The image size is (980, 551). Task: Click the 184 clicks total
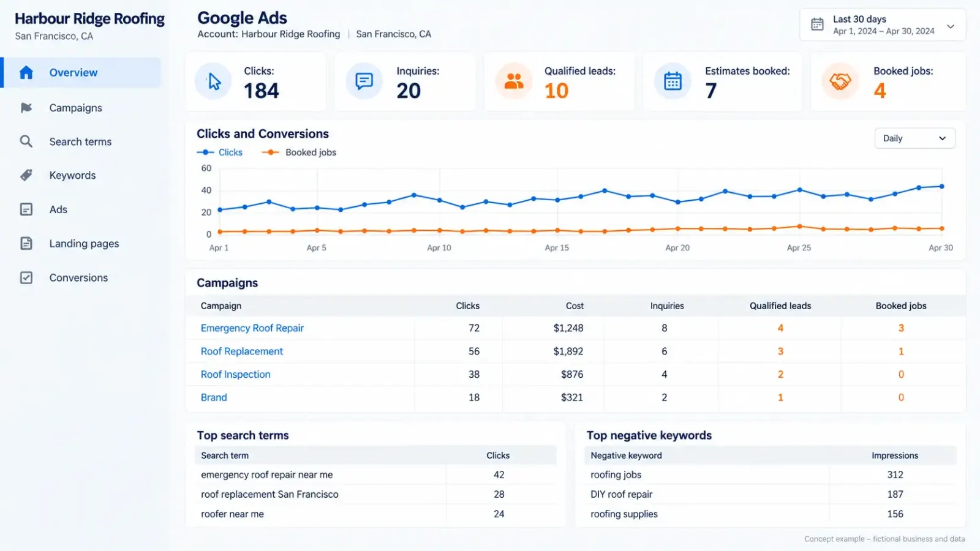click(x=262, y=91)
